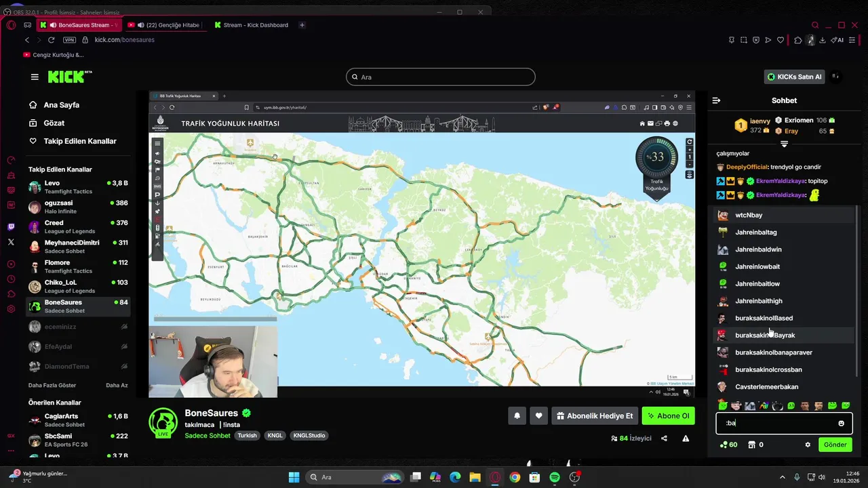Open X in the Opera sidebar

[x=11, y=241]
